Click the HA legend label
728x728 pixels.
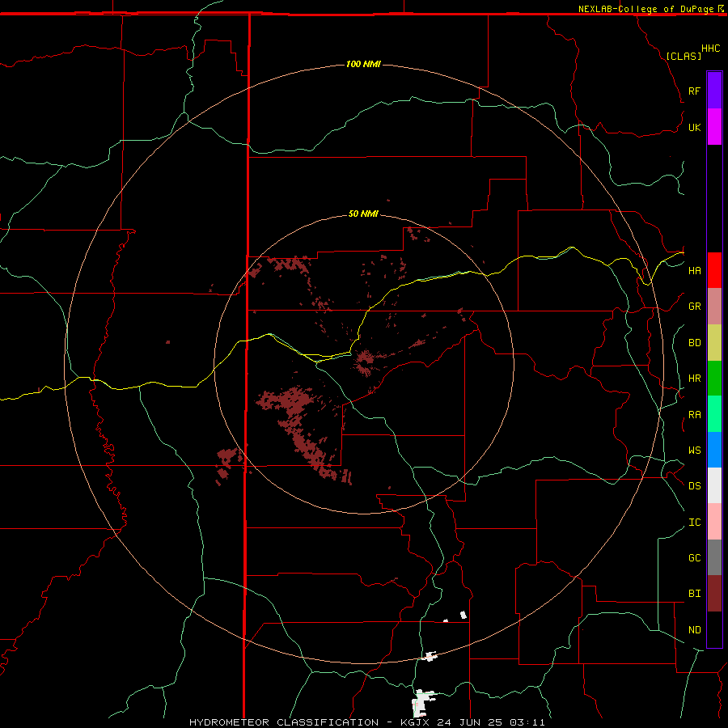(x=694, y=271)
